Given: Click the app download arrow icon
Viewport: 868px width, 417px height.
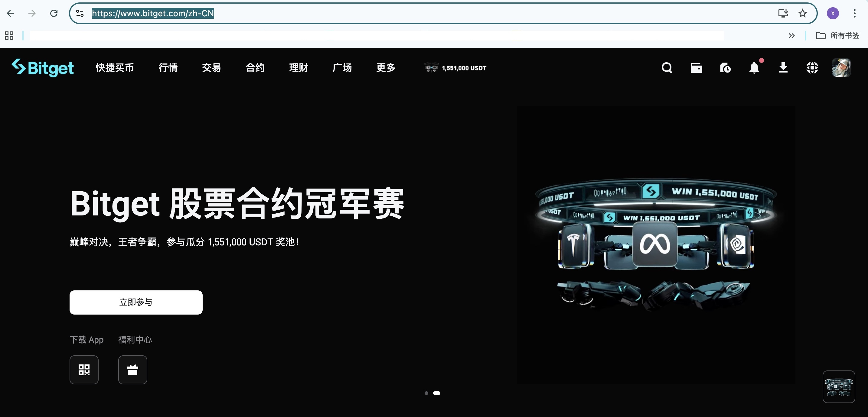Looking at the screenshot, I should point(783,68).
